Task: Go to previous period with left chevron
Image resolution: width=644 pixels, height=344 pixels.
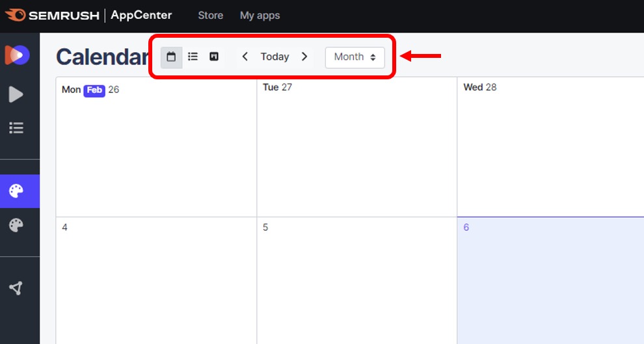Action: click(x=245, y=57)
